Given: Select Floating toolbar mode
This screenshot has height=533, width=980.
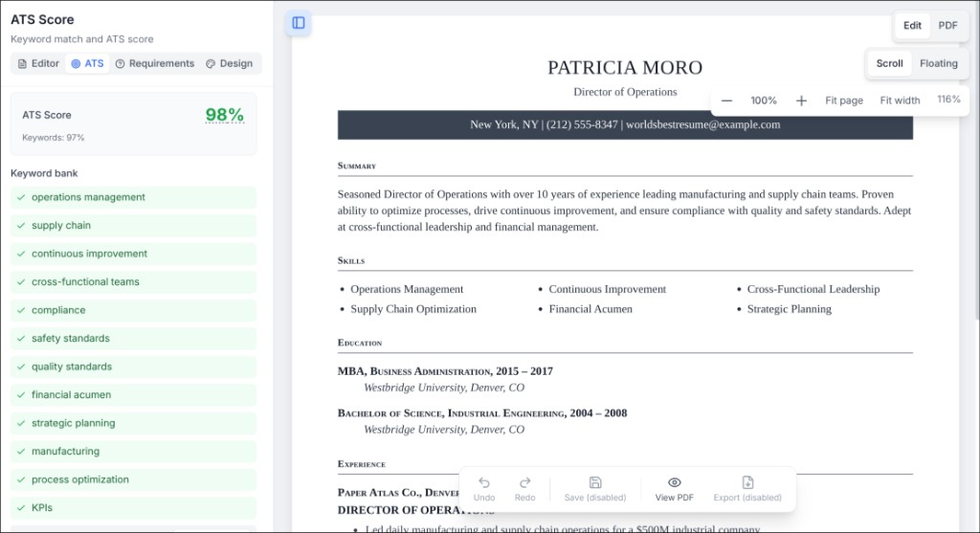Looking at the screenshot, I should coord(938,64).
